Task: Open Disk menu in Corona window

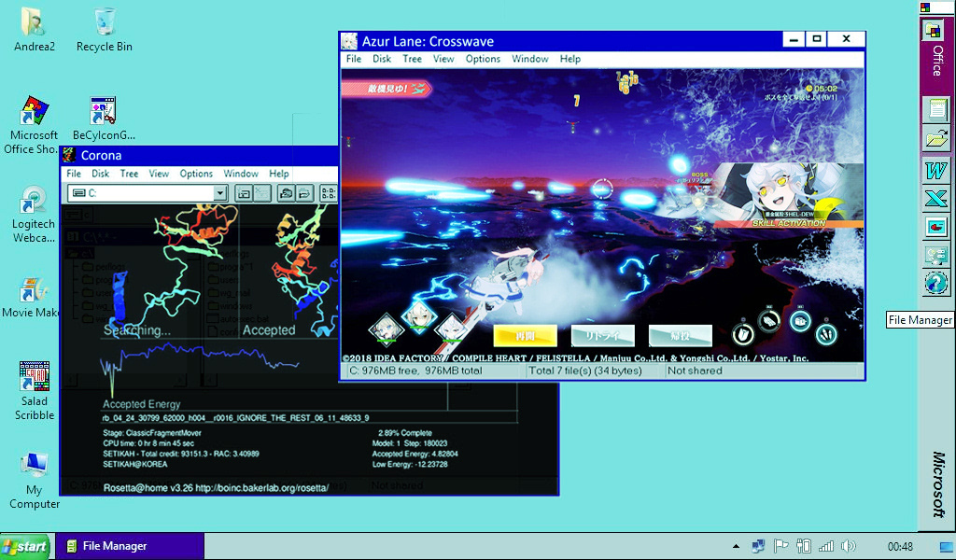Action: pos(101,174)
